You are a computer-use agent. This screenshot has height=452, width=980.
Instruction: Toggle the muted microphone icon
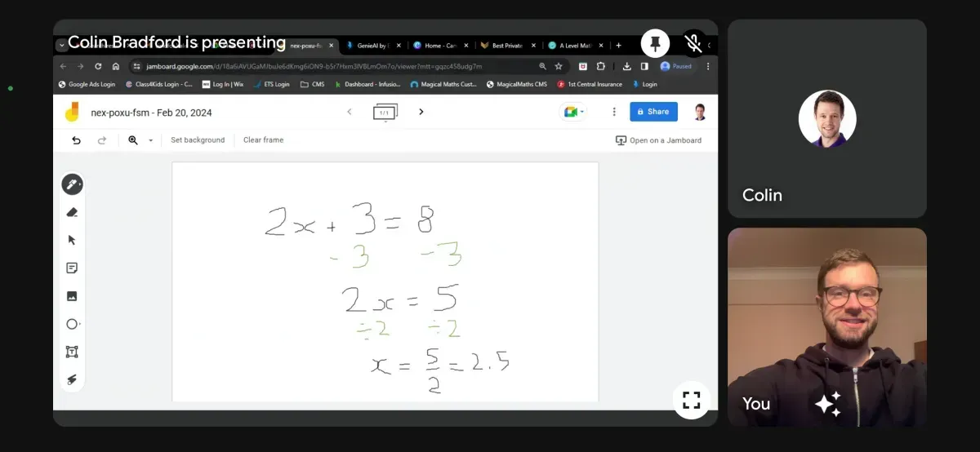pos(693,42)
